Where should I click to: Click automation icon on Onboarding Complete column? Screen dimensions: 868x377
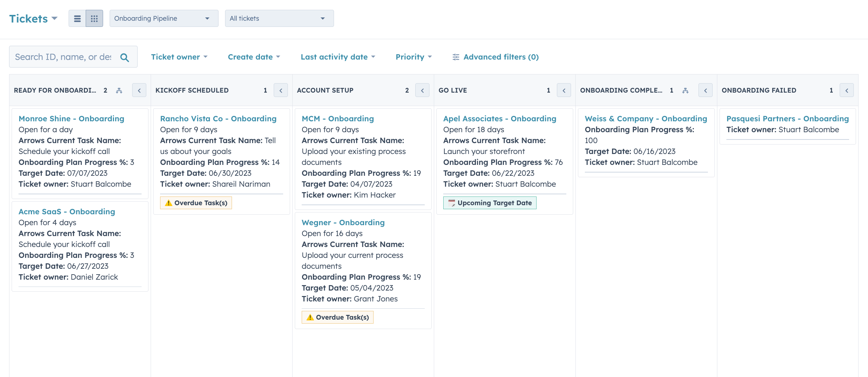coord(686,90)
